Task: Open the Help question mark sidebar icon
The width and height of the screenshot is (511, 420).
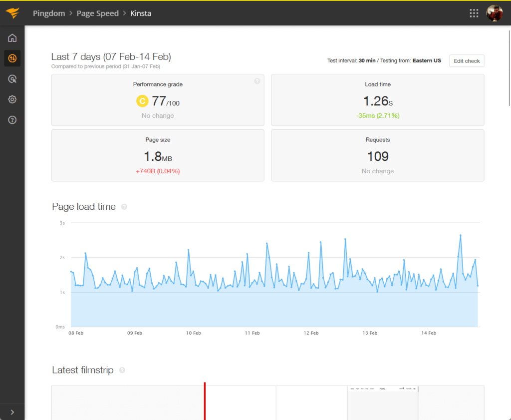Action: click(12, 120)
